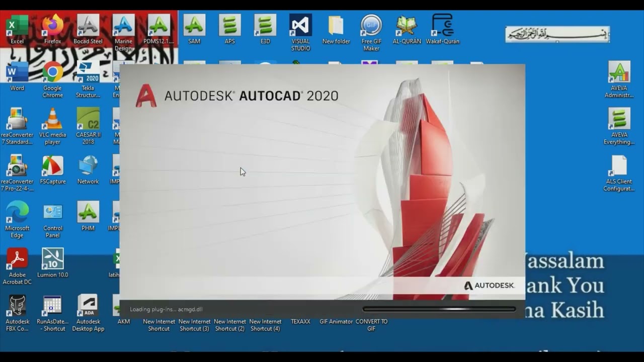
Task: Click the AKM desktop label
Action: (123, 322)
